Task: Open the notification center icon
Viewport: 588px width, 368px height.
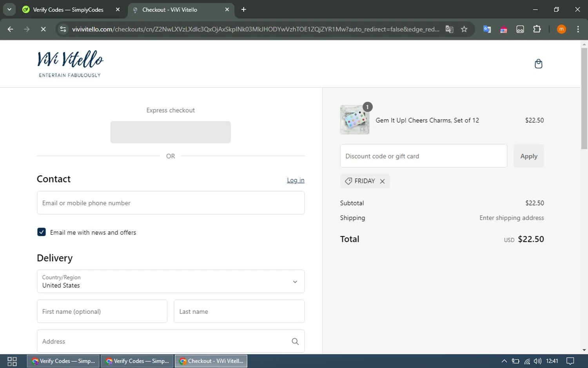Action: pyautogui.click(x=570, y=361)
